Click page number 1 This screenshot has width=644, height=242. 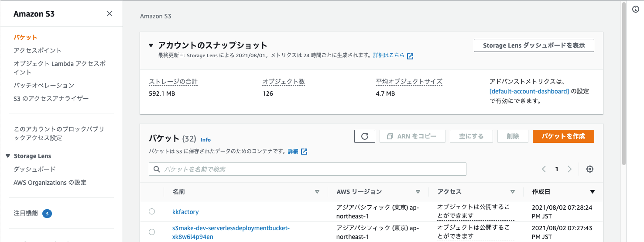point(557,169)
